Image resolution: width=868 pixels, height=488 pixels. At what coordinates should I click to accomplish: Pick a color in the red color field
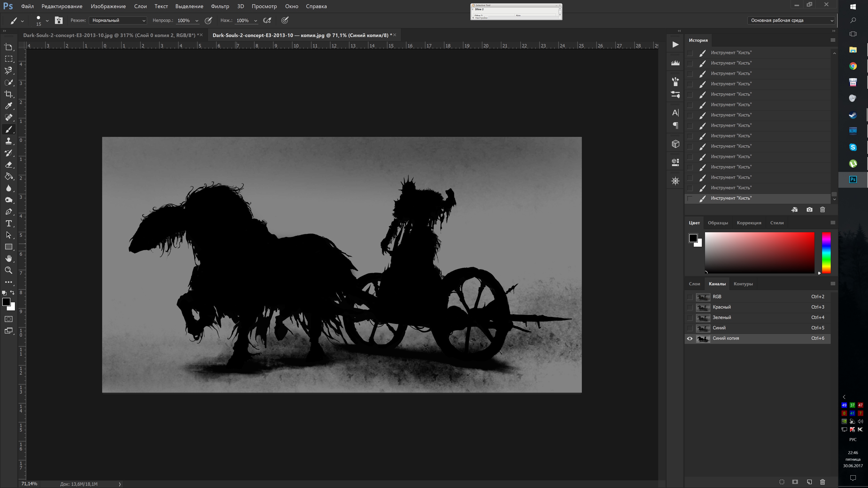pyautogui.click(x=759, y=253)
